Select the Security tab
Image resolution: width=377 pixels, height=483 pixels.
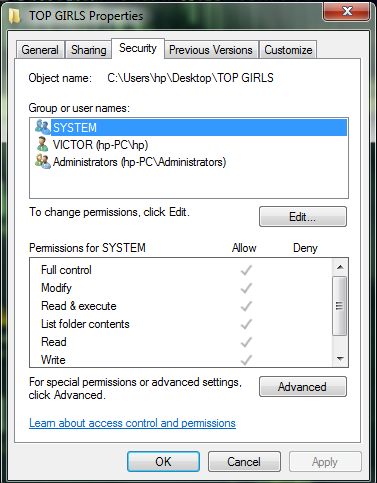138,48
